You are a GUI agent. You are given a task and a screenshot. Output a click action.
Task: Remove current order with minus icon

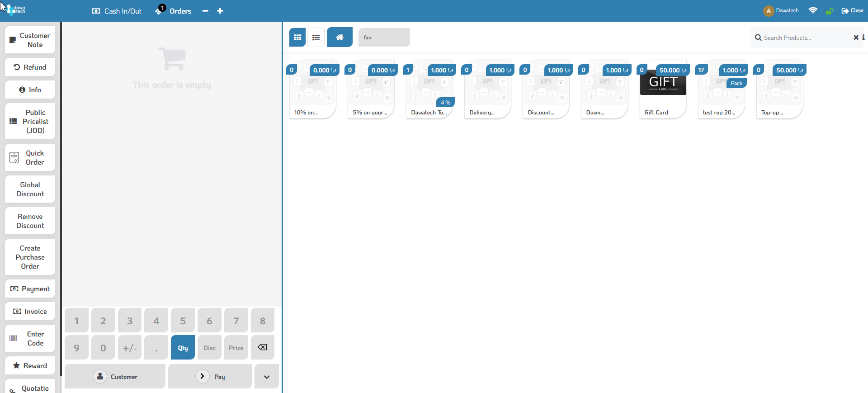(x=205, y=11)
